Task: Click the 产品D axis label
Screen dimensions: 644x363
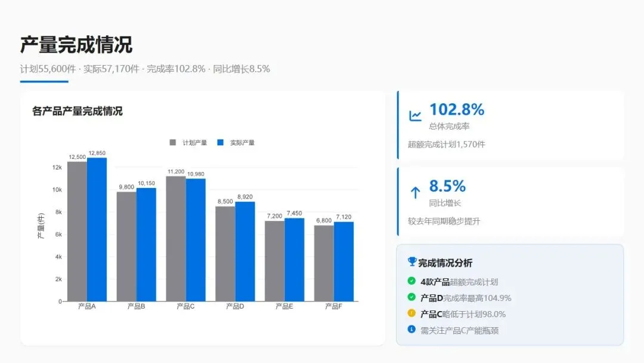Action: tap(235, 306)
